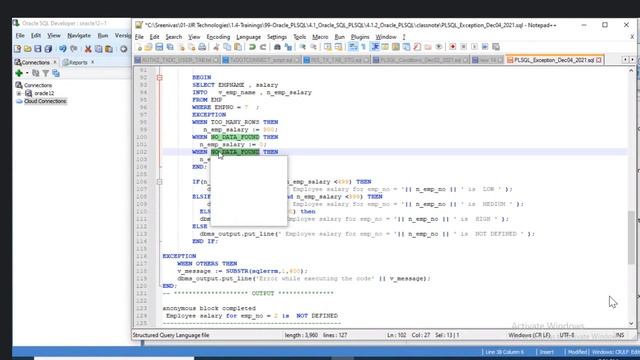Click scrollbar down arrow in Notepad++ editor
This screenshot has width=640, height=360.
[x=631, y=323]
